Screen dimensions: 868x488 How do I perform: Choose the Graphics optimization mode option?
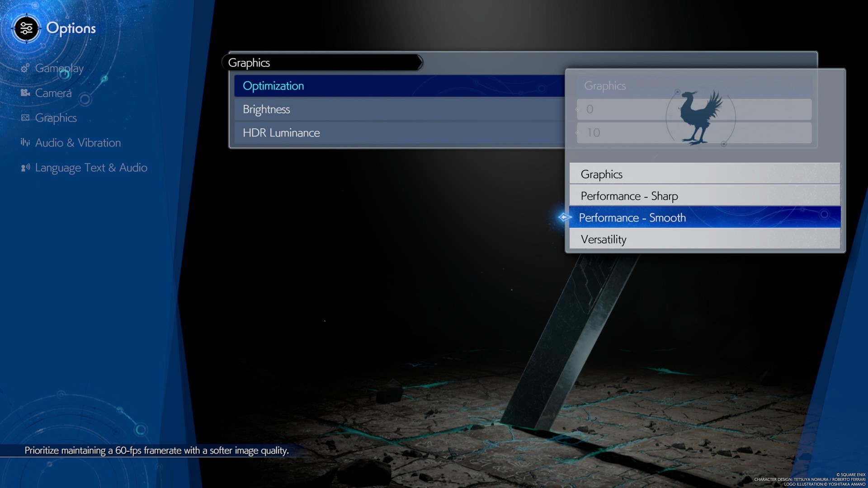(704, 174)
